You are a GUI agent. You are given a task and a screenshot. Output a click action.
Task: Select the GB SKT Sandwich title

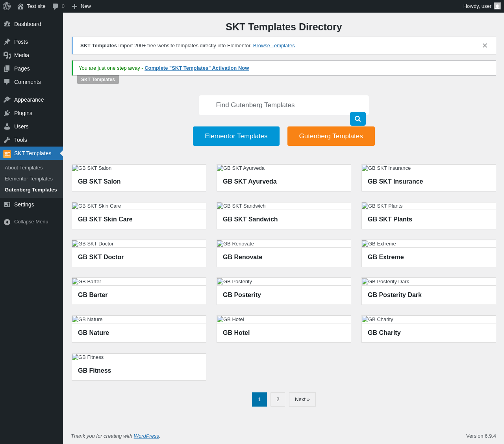coord(250,219)
